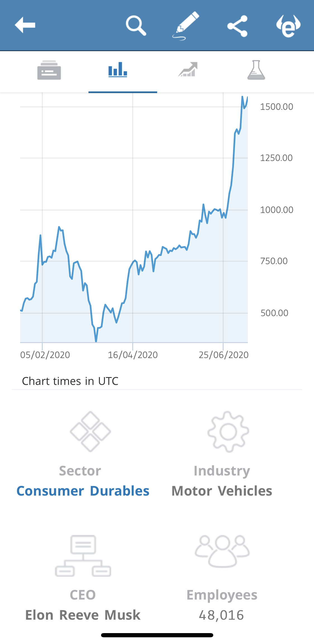This screenshot has height=644, width=314.
Task: Open the research flask tab
Action: tap(256, 70)
